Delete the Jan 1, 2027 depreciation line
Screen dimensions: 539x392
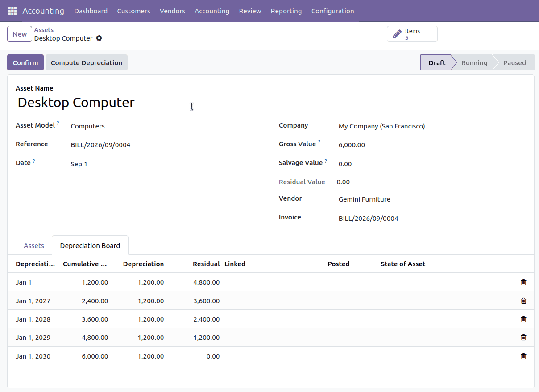[523, 301]
